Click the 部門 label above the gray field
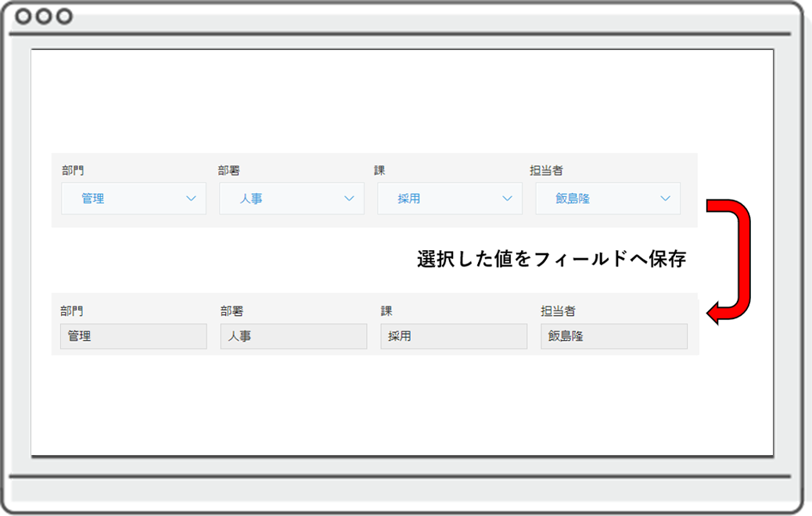Image resolution: width=812 pixels, height=516 pixels. coord(71,310)
